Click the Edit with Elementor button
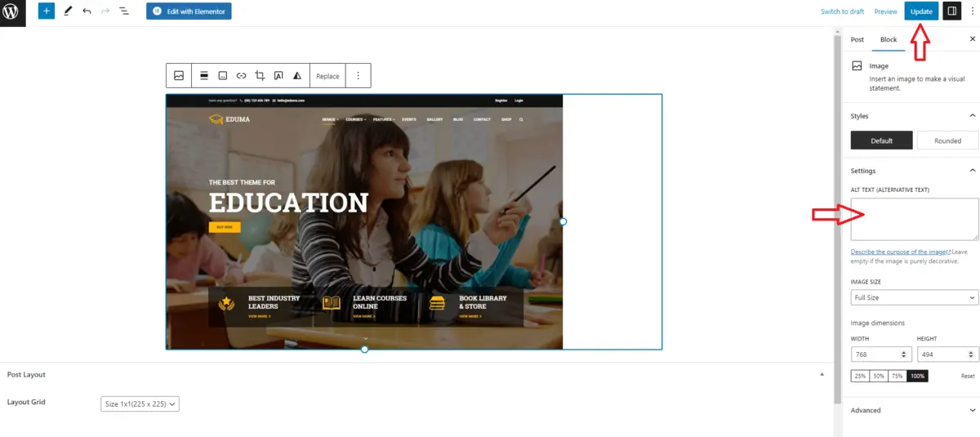Image resolution: width=980 pixels, height=437 pixels. pos(189,11)
